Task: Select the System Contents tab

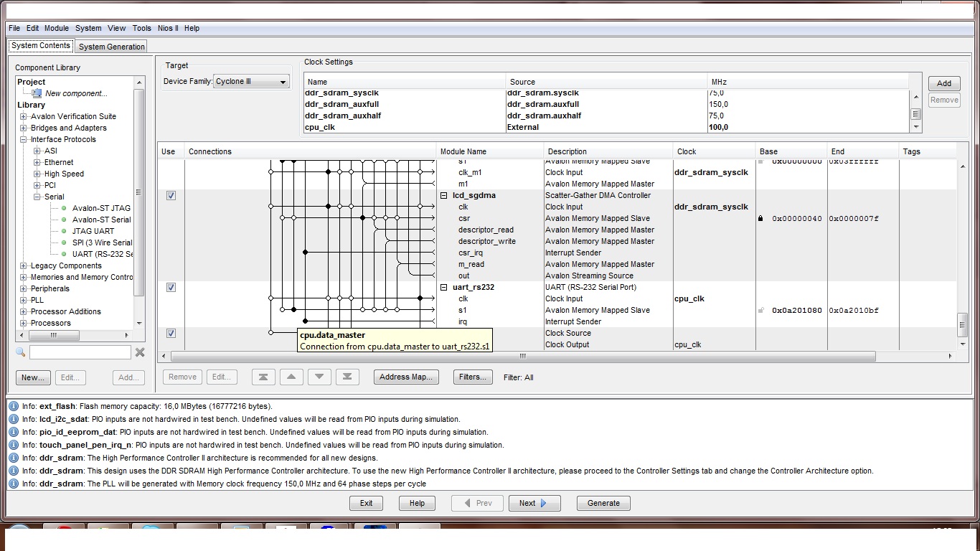Action: [41, 45]
